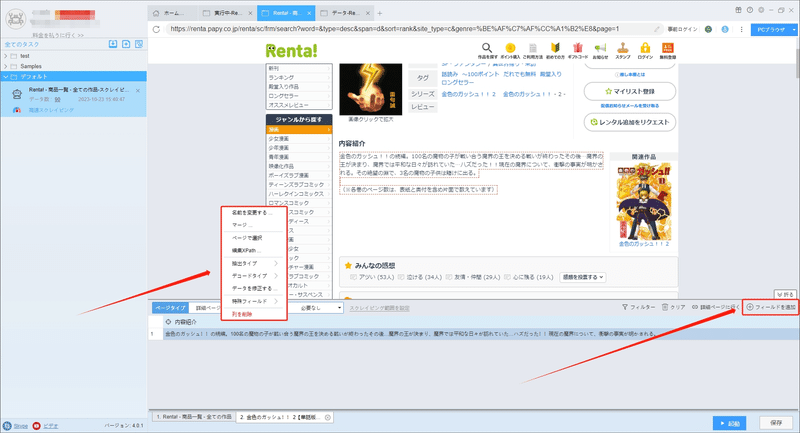Click the gift-box icon in the title bar
The width and height of the screenshot is (800, 433).
point(738,10)
